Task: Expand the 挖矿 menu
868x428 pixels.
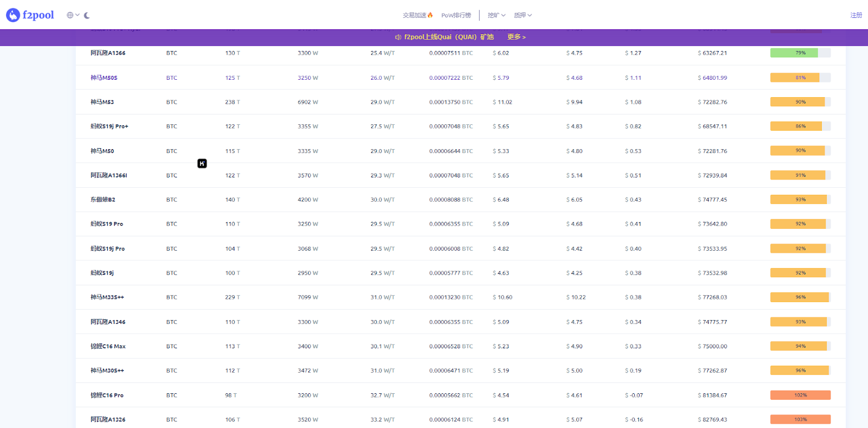Action: point(496,15)
